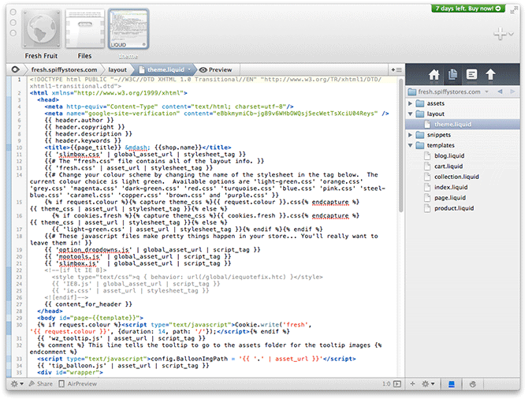Click the 'fresh.css' asset_url line 13
Image resolution: width=532 pixels, height=399 pixels.
(128, 168)
